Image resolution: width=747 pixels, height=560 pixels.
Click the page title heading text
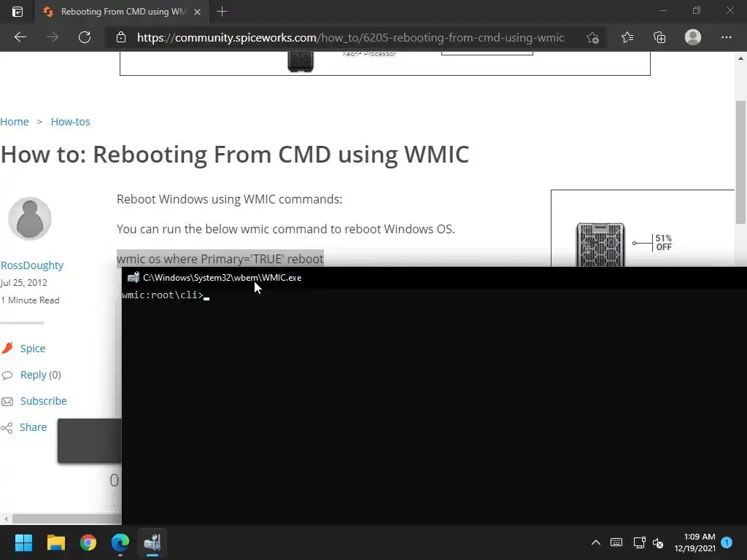(235, 155)
